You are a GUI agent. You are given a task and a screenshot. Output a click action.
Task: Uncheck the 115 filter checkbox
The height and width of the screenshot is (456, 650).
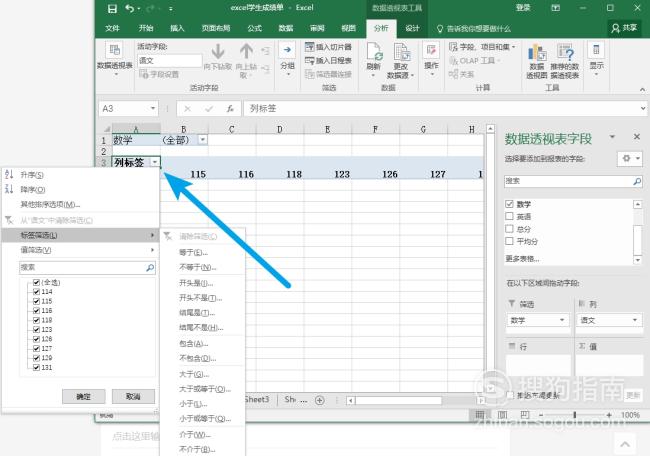coord(36,301)
